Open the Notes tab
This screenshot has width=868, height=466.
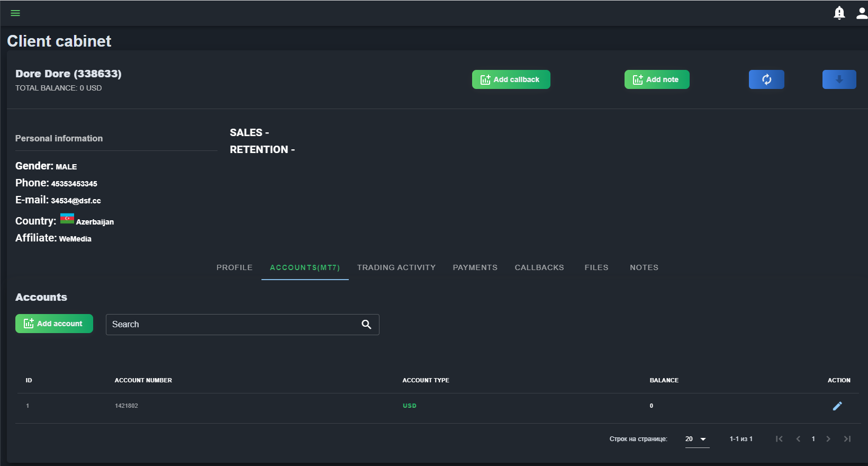tap(644, 267)
